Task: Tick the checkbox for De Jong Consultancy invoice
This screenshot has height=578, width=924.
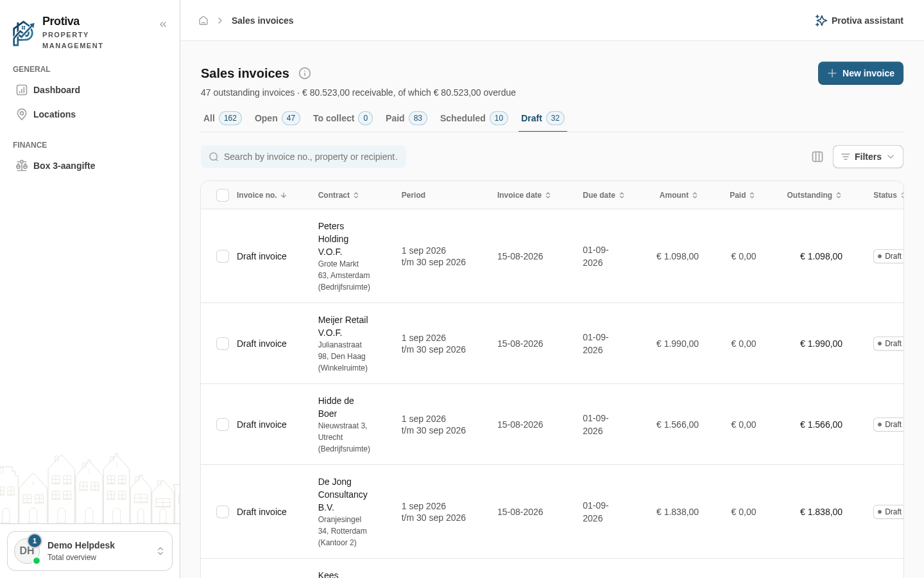Action: (223, 512)
